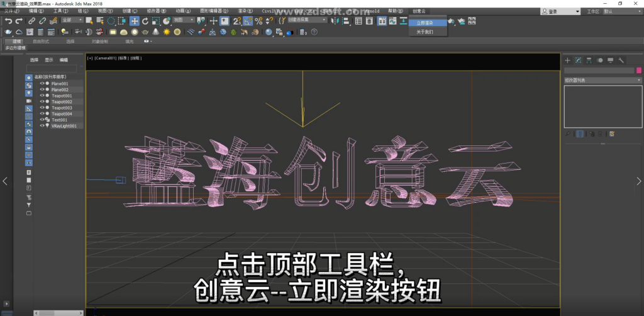The height and width of the screenshot is (316, 644).
Task: Toggle visibility of Teapot001
Action: [x=42, y=96]
